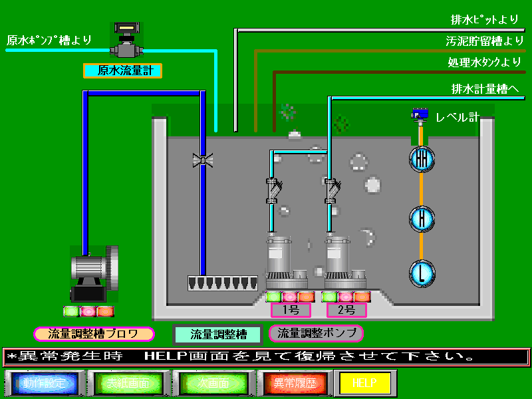The image size is (532, 399).
Task: Click the 流量調整槽ブロワ label
Action: tap(94, 334)
